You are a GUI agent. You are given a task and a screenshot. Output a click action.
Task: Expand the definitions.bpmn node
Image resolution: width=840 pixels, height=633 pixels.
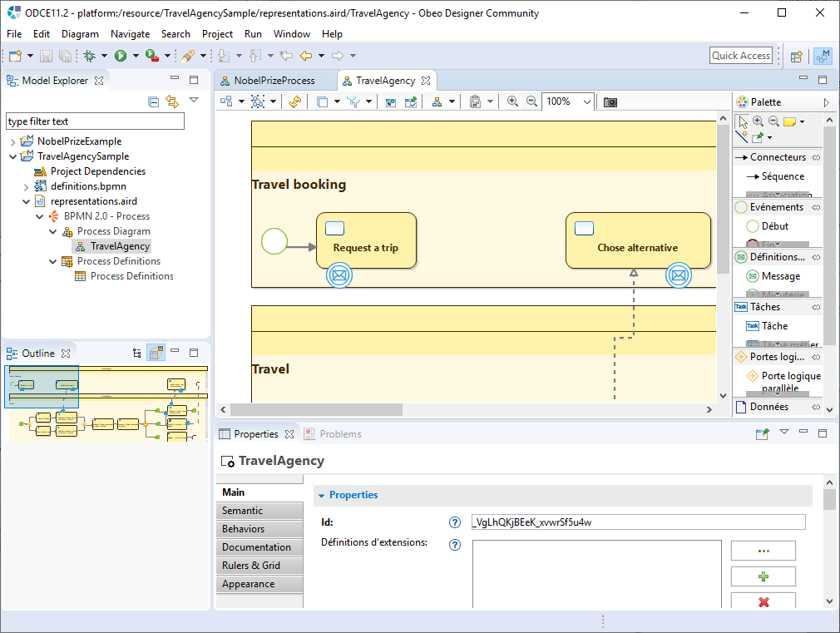(27, 186)
